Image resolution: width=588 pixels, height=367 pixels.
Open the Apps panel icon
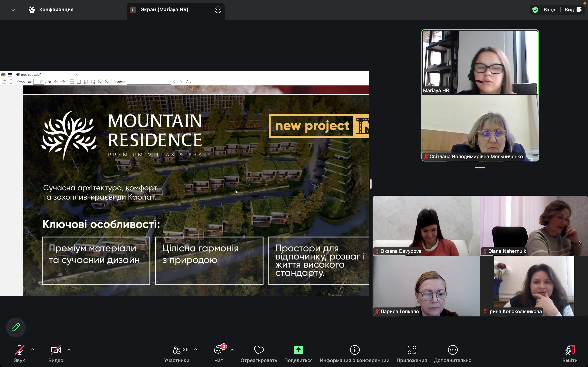(412, 350)
